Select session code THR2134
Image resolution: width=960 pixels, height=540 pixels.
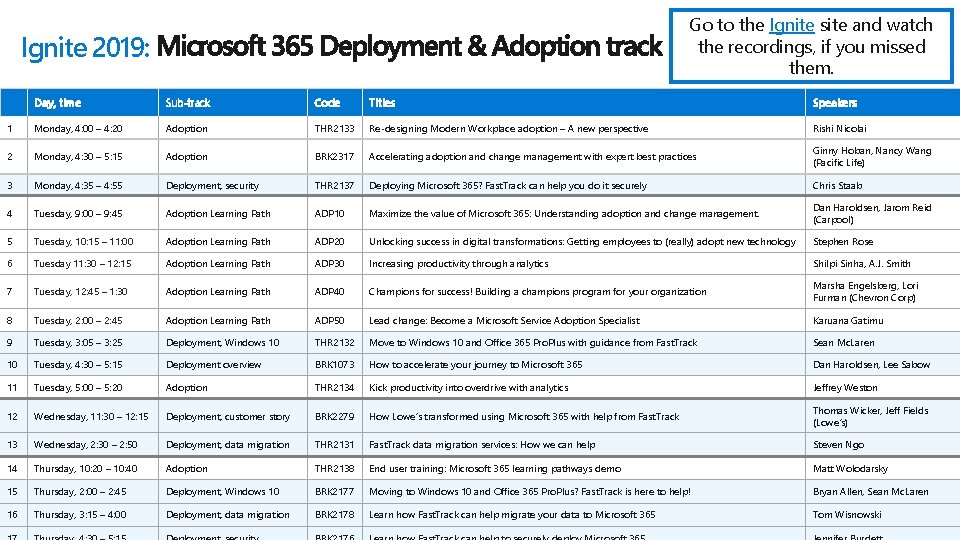pyautogui.click(x=334, y=388)
